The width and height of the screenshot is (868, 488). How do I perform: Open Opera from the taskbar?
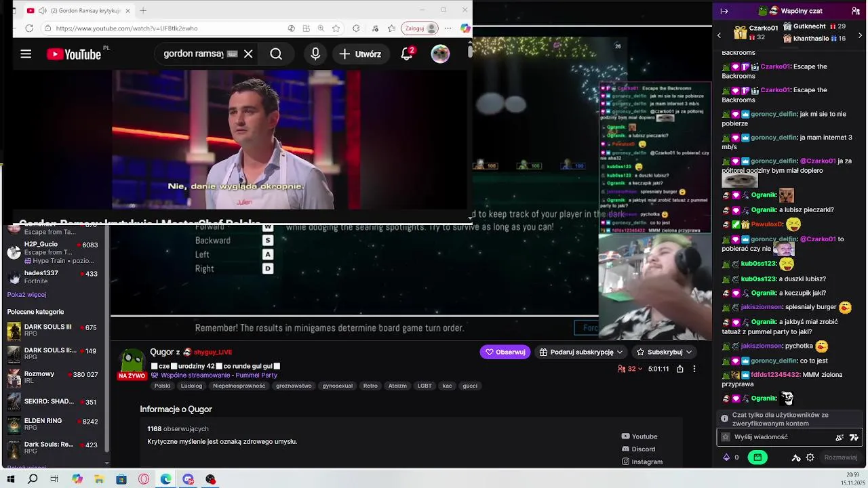point(144,479)
